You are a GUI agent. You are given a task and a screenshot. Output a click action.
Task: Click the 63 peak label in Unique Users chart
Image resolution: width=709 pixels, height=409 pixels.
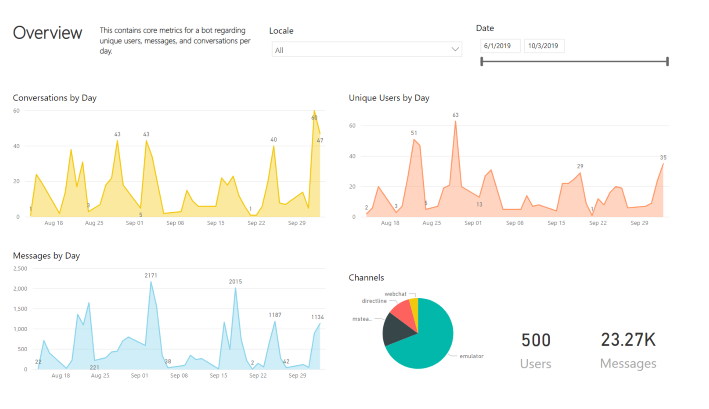click(455, 115)
